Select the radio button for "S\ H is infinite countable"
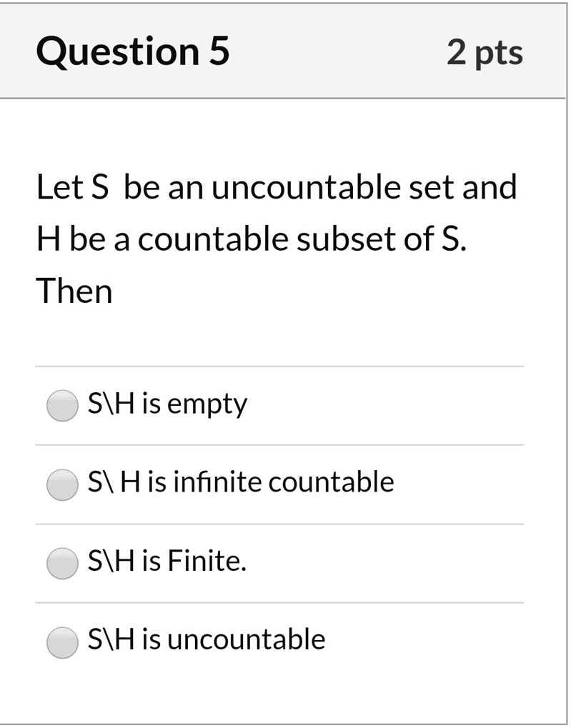The height and width of the screenshot is (728, 571). (x=61, y=483)
